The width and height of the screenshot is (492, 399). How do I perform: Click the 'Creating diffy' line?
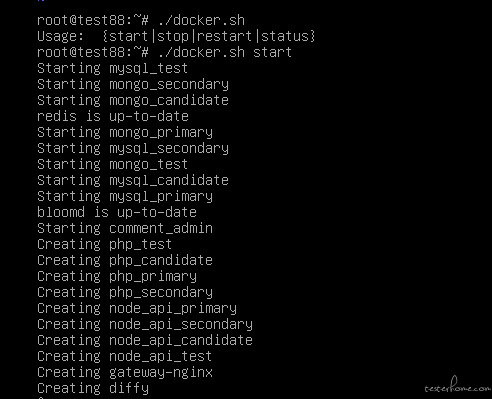(93, 389)
